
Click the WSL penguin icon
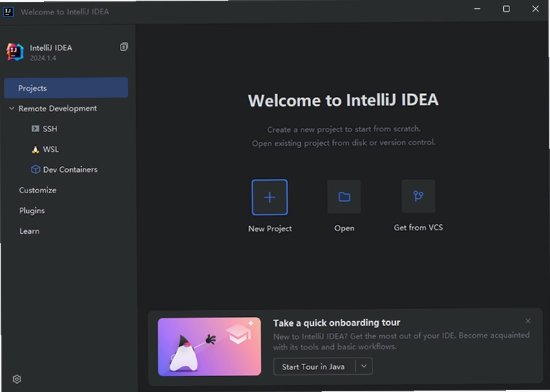[x=35, y=150]
